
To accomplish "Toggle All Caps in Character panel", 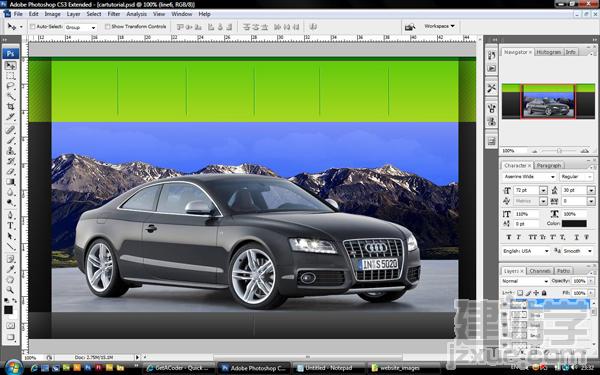I will [532, 237].
